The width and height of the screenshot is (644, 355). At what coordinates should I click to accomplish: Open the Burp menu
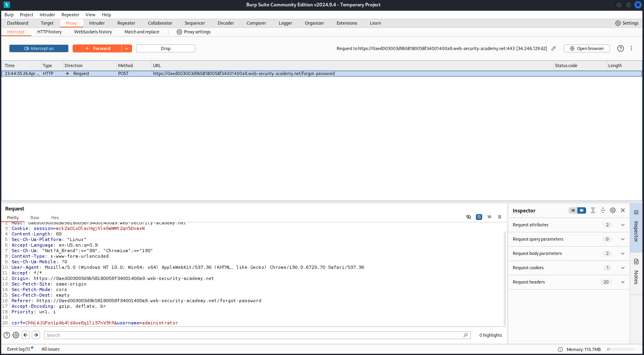click(9, 15)
